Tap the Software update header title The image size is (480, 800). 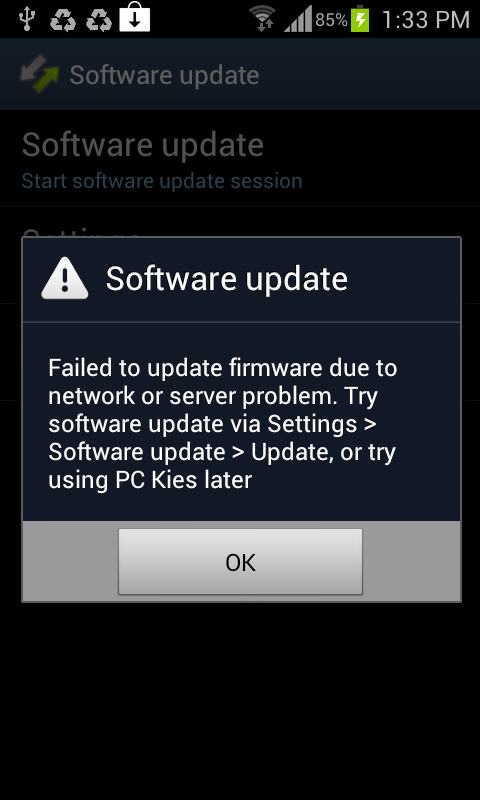point(164,75)
